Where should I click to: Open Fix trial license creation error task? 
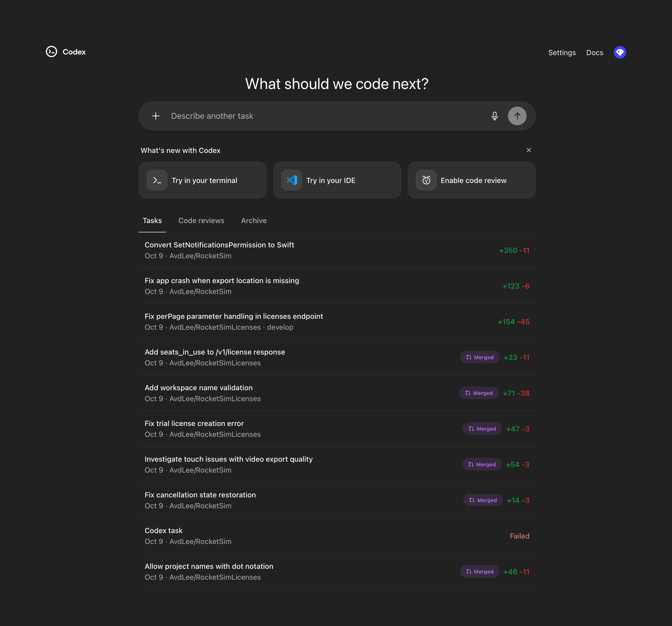click(x=194, y=423)
